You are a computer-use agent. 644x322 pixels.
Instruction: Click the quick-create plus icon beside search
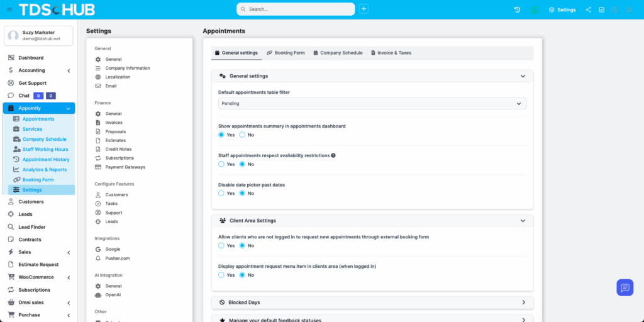click(364, 9)
